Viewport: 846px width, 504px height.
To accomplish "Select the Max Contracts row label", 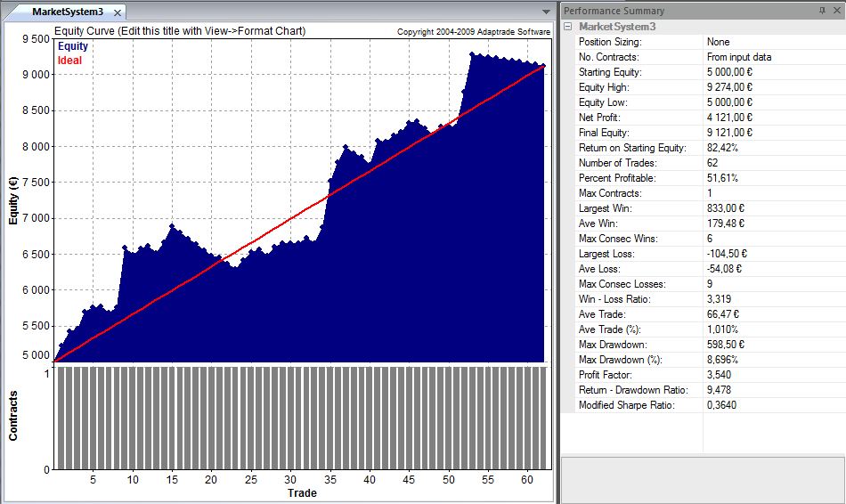I will pyautogui.click(x=610, y=192).
